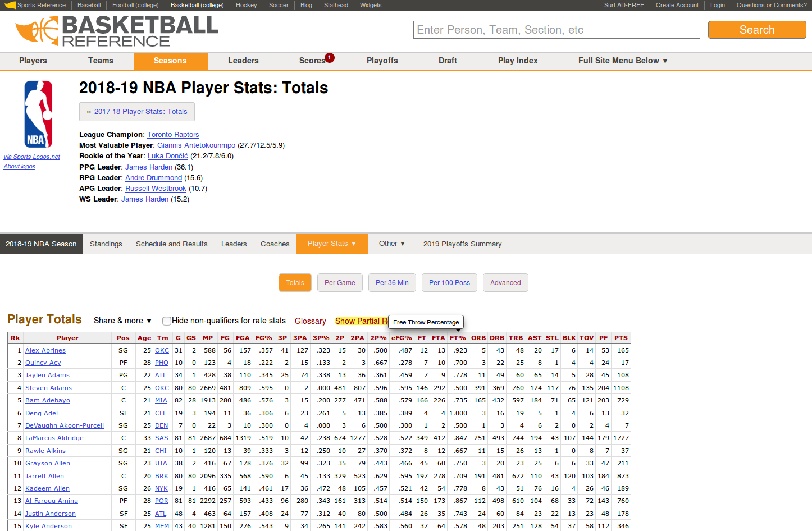The image size is (812, 531).
Task: Click the Basketball Reference logo
Action: [x=117, y=31]
